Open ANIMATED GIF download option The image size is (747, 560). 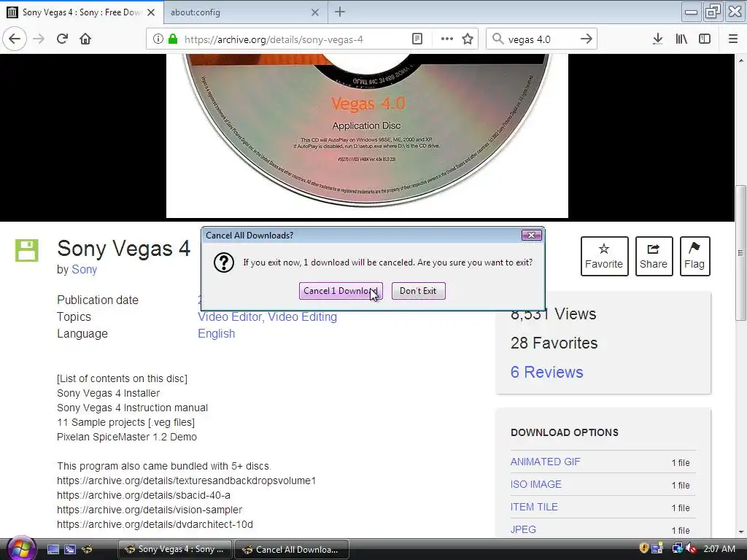(546, 462)
